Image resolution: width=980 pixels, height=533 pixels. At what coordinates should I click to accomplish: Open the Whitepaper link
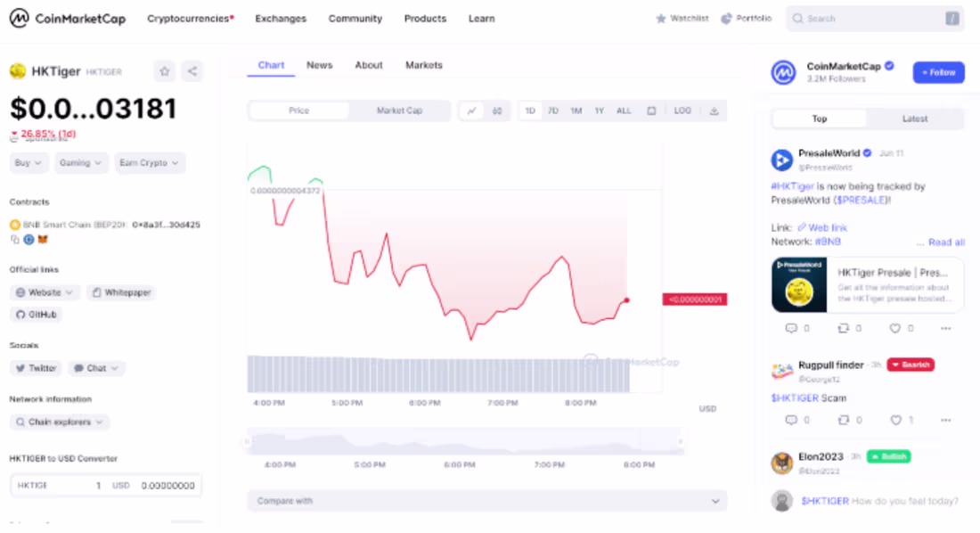(121, 292)
